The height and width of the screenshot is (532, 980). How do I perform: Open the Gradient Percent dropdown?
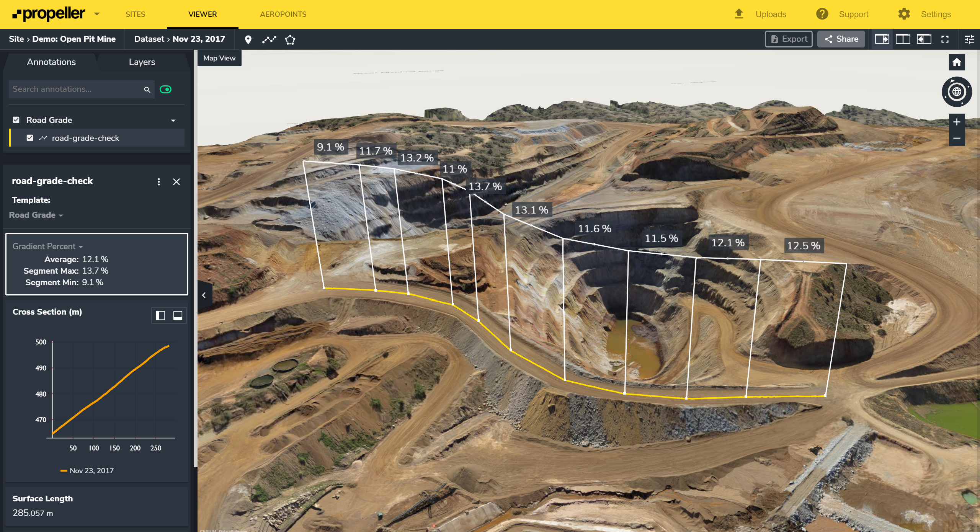pyautogui.click(x=47, y=246)
